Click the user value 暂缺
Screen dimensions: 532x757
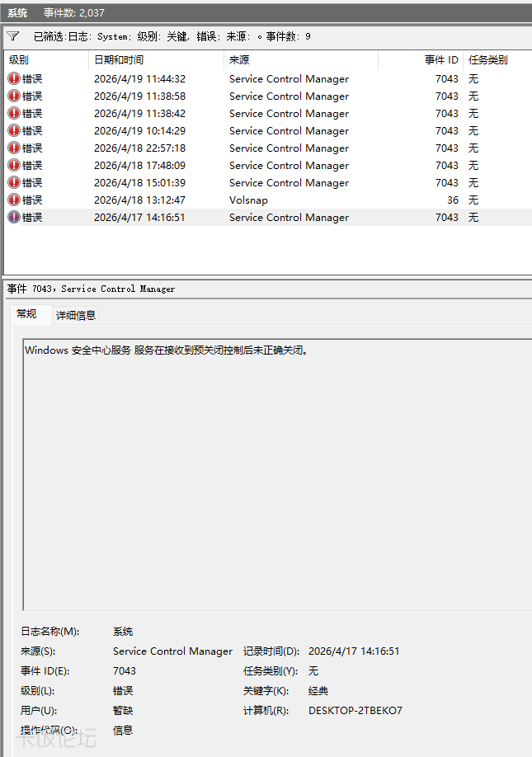(x=123, y=711)
